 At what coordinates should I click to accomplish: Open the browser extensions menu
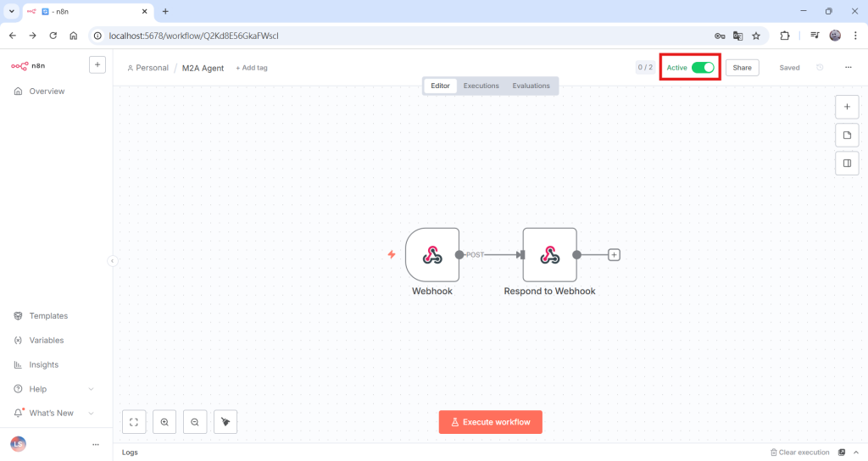point(784,36)
